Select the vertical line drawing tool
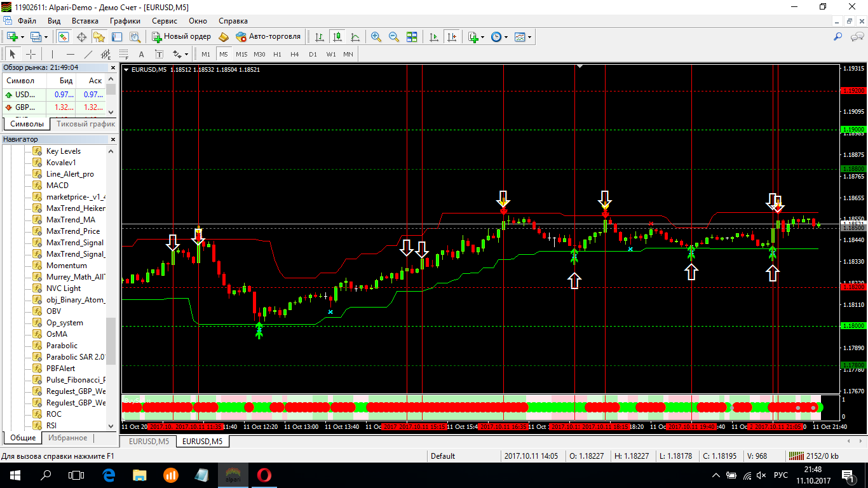The width and height of the screenshot is (868, 488). coord(52,54)
